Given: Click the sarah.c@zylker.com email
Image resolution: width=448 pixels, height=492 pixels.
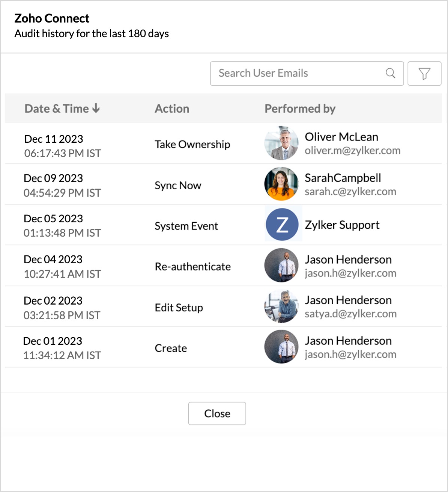Looking at the screenshot, I should 350,192.
